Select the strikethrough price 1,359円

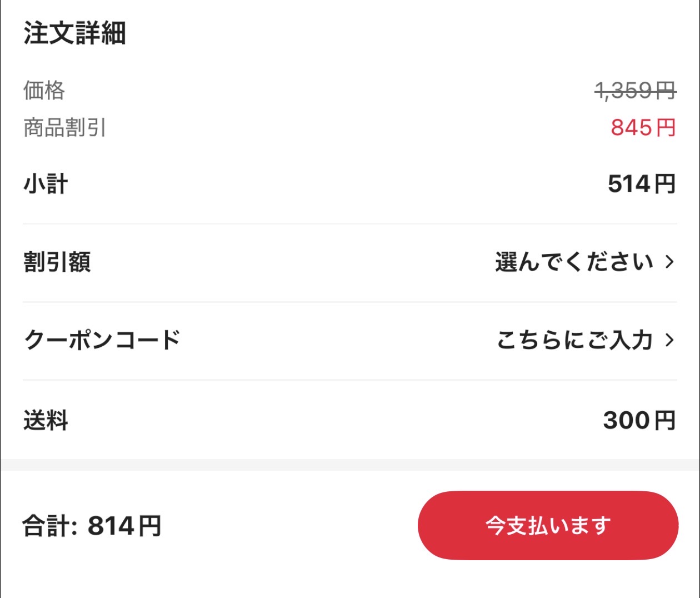click(x=635, y=91)
